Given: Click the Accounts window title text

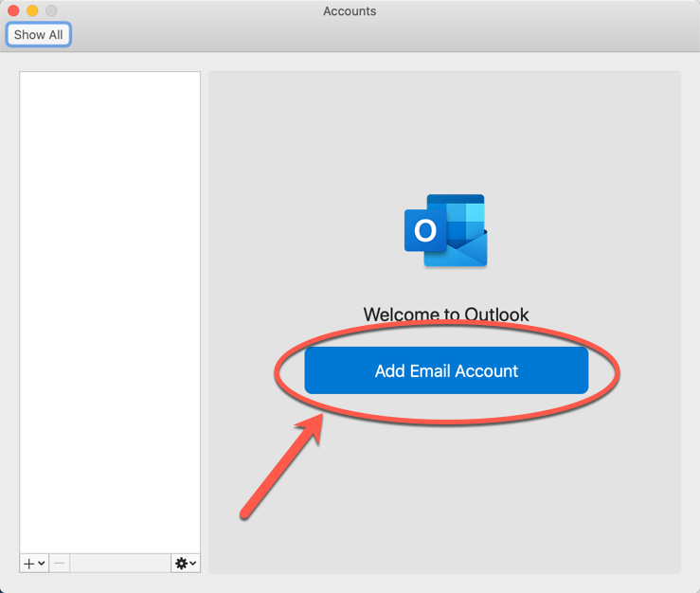Looking at the screenshot, I should tap(350, 11).
